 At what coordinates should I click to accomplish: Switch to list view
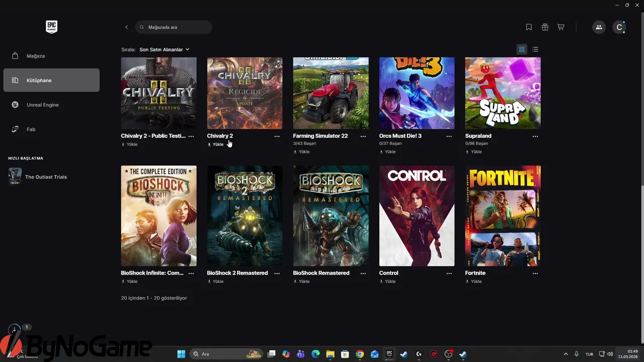(535, 49)
